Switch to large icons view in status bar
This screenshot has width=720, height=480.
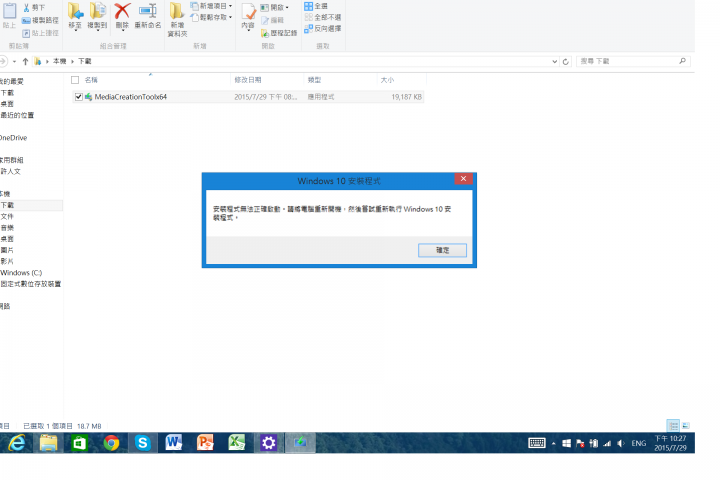point(686,425)
